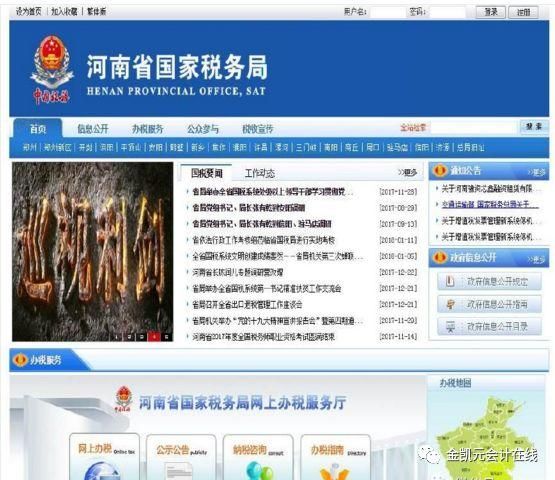
Task: Click the 政府信息公开 section header icon
Action: [x=440, y=257]
